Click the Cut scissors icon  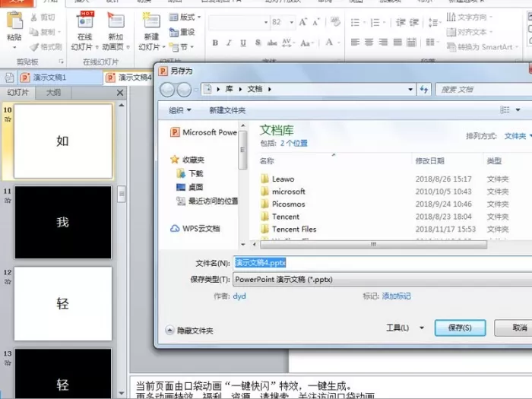[x=34, y=17]
